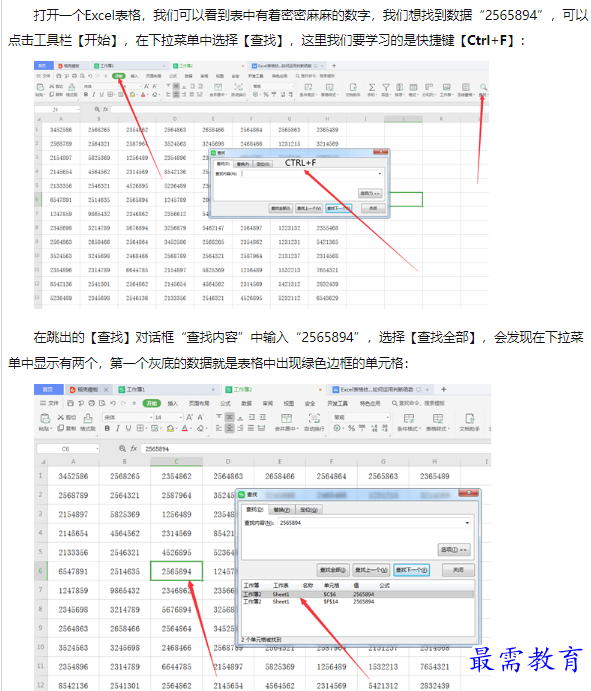Open the 公式 ribbon tab in the lower screenshot
Image resolution: width=591 pixels, height=691 pixels.
click(226, 403)
